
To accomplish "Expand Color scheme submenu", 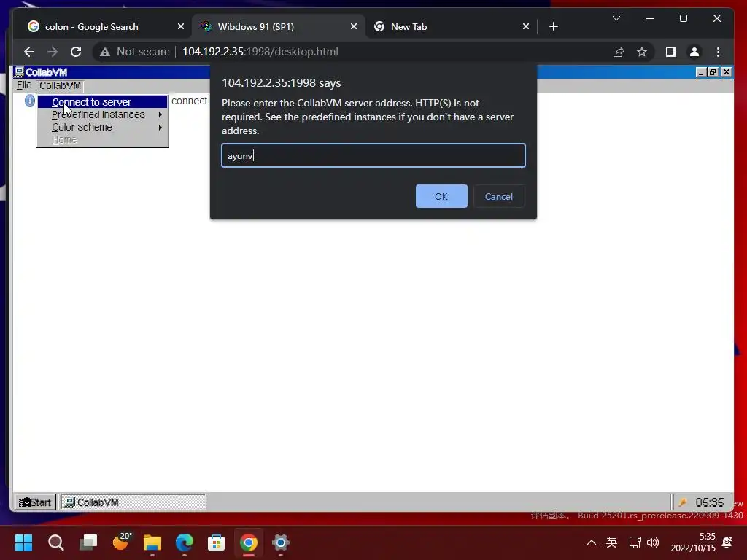I will [102, 127].
